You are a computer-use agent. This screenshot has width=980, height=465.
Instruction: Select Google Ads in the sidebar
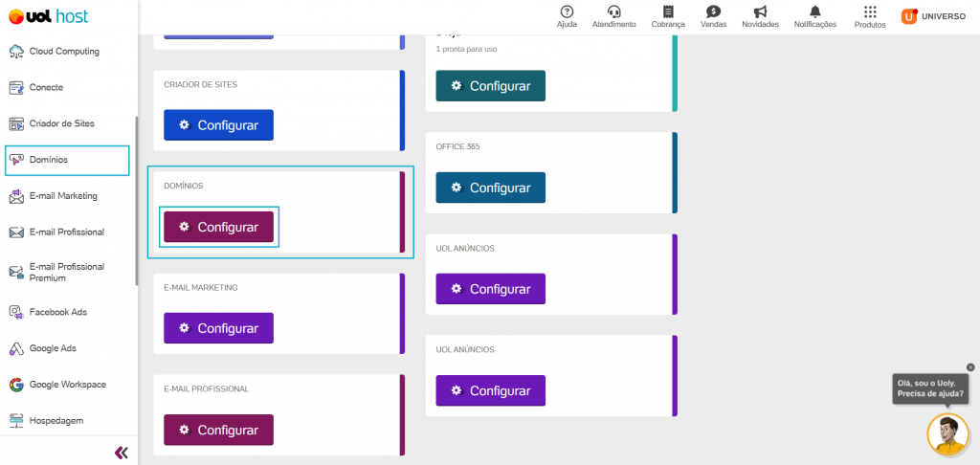[x=54, y=348]
